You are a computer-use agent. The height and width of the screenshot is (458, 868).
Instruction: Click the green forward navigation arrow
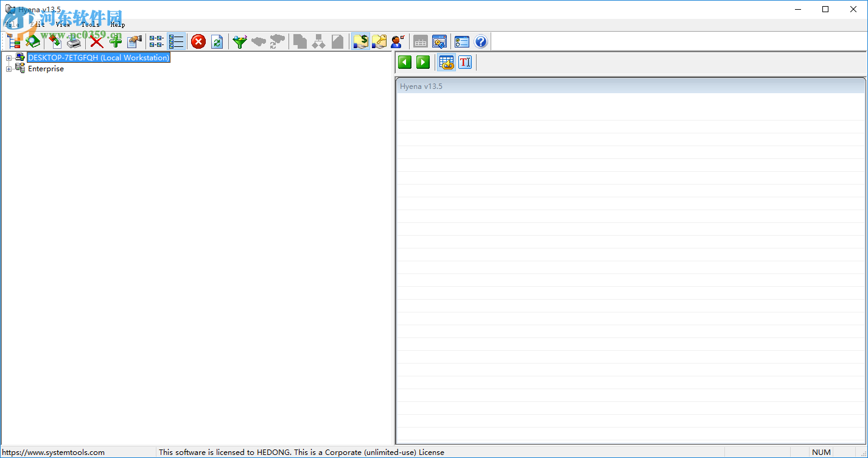point(422,62)
